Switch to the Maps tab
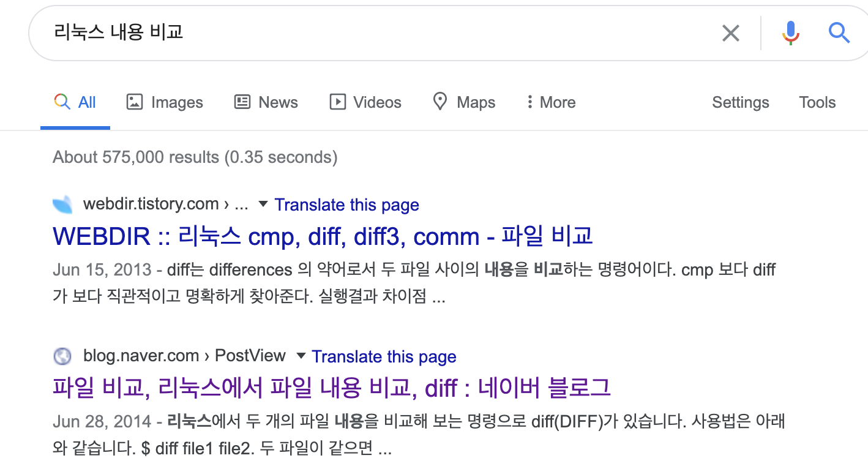Viewport: 868px width, 458px height. tap(464, 102)
